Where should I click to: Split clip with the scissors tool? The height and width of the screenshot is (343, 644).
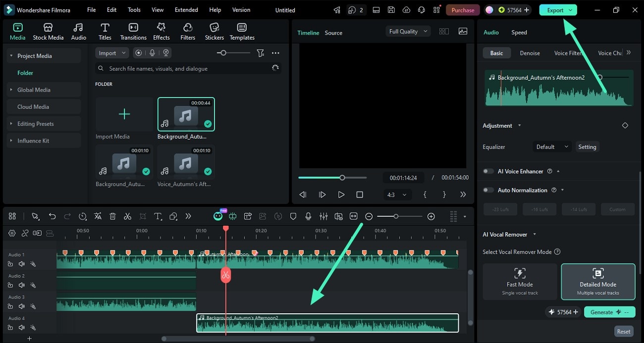[x=127, y=216]
